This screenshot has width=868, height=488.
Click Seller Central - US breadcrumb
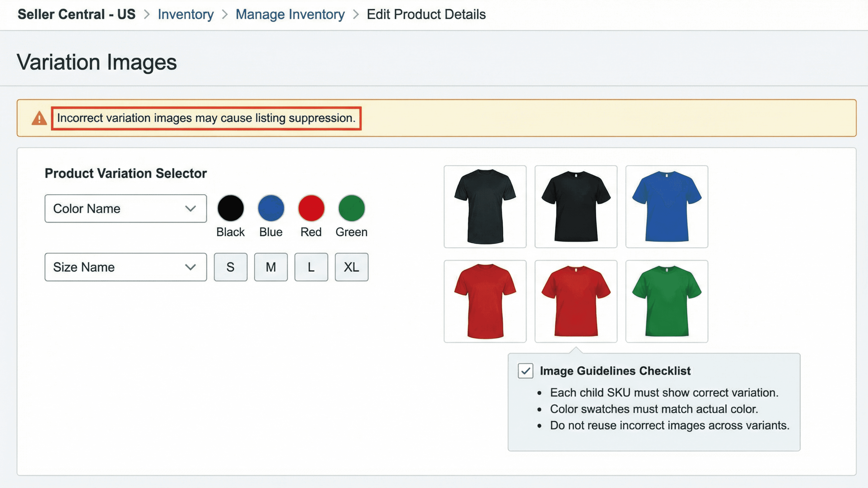pos(76,14)
